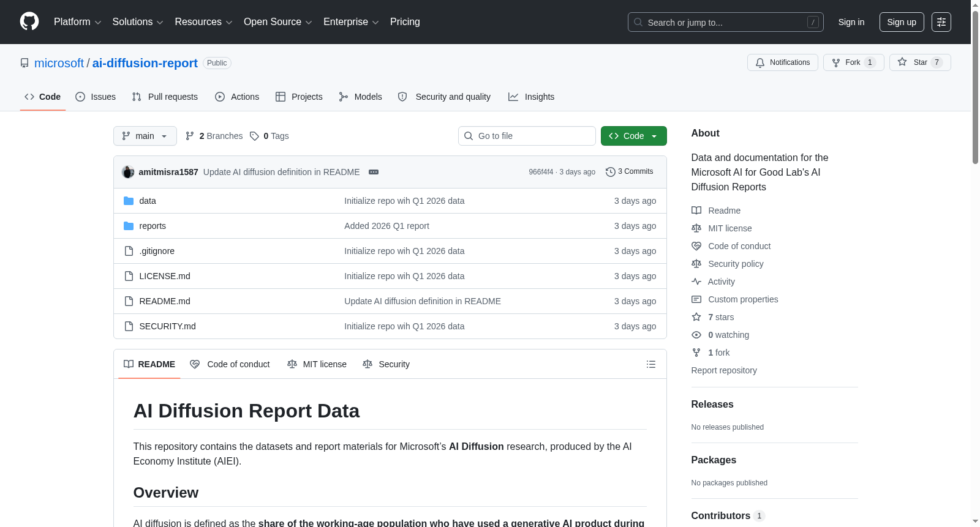Viewport: 980px width, 527px height.
Task: Click the Sign up button
Action: click(x=902, y=22)
